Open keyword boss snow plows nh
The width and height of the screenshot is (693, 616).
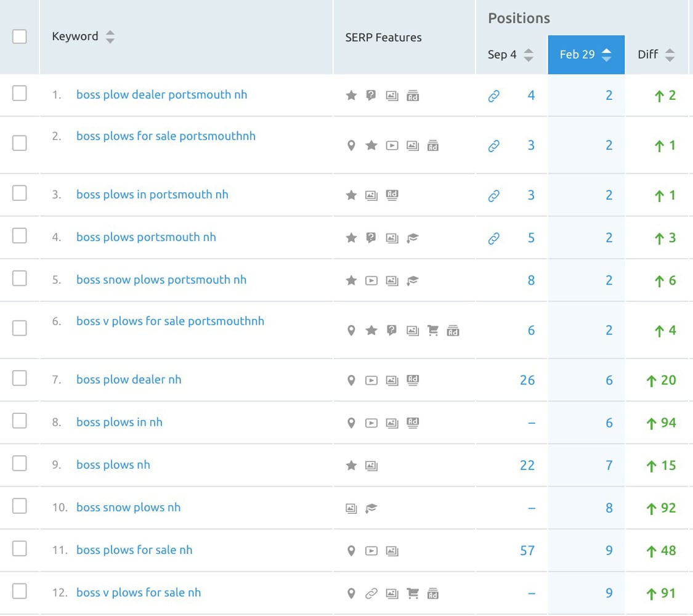click(x=128, y=508)
